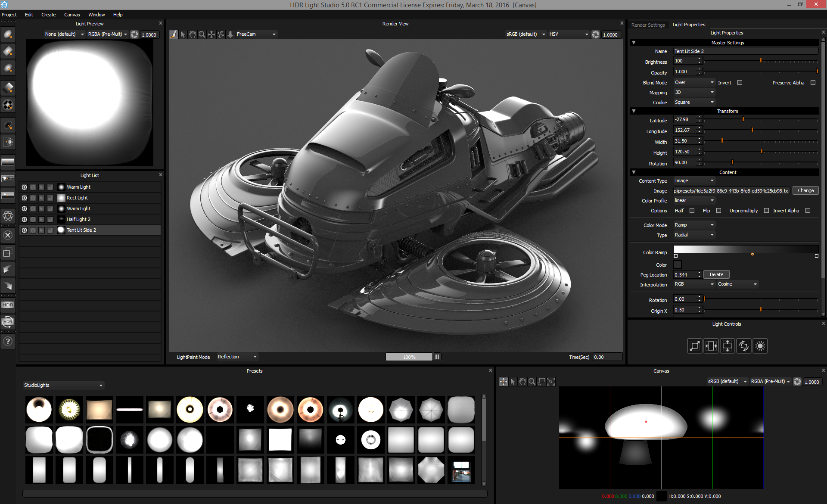Image resolution: width=827 pixels, height=504 pixels.
Task: Click the Delete button beside Peg Location
Action: point(716,274)
